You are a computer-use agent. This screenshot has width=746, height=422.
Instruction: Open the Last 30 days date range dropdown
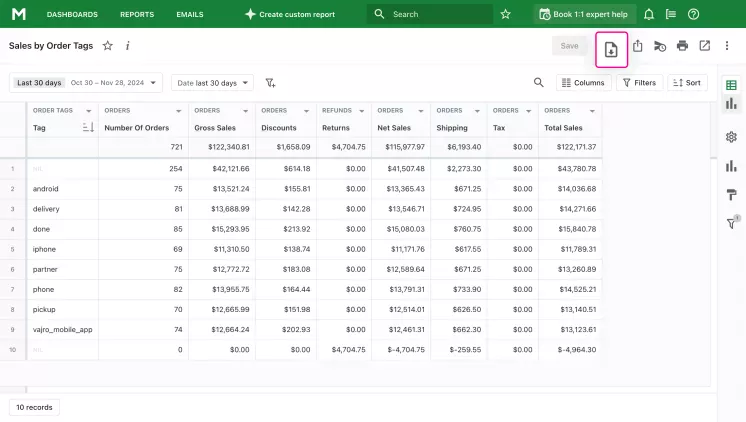tap(86, 83)
